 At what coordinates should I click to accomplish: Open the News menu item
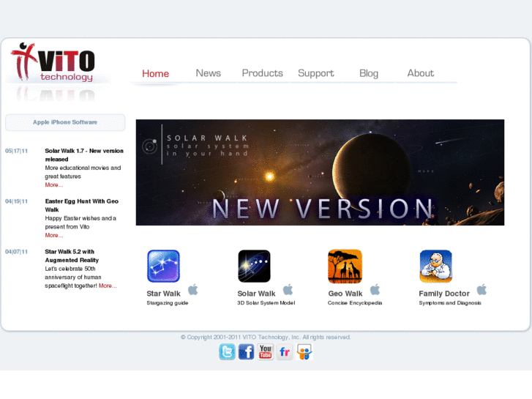pos(208,73)
